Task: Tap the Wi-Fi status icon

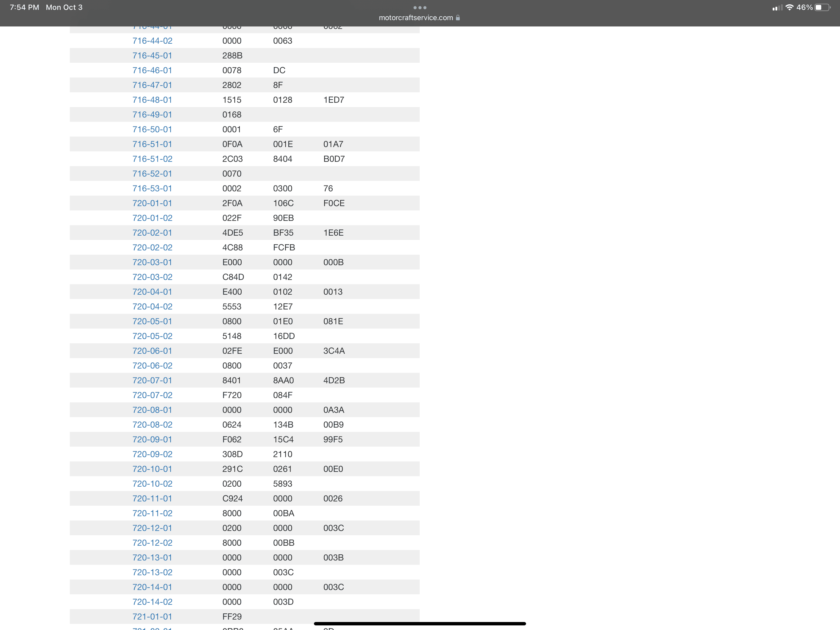Action: click(789, 8)
